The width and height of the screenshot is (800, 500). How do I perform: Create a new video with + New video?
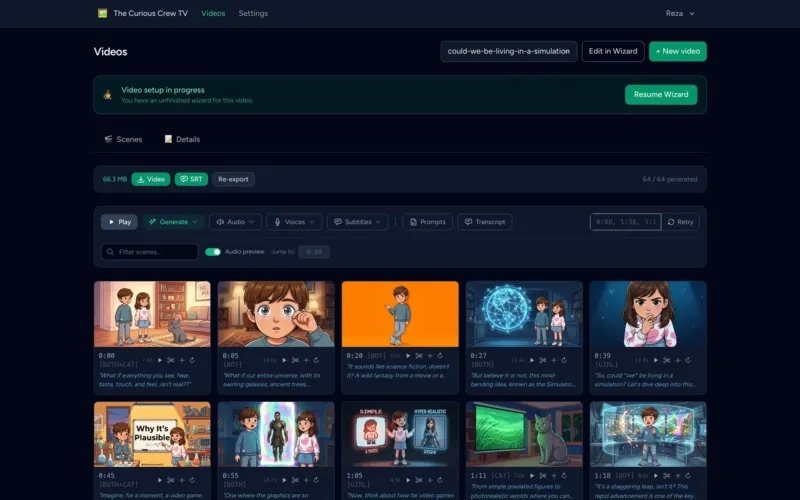click(678, 52)
